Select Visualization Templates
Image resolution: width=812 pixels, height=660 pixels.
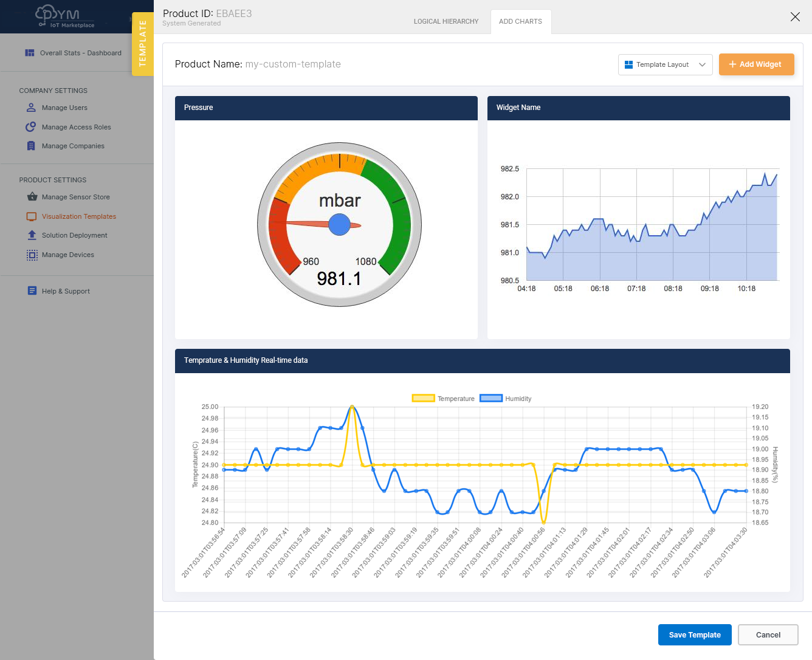click(78, 216)
